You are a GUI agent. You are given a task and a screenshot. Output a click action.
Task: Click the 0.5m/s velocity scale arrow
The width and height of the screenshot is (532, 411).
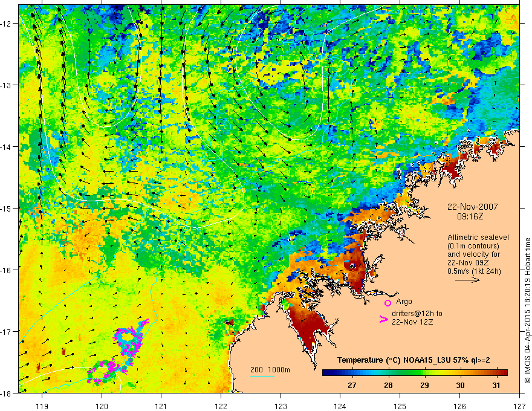click(x=467, y=280)
